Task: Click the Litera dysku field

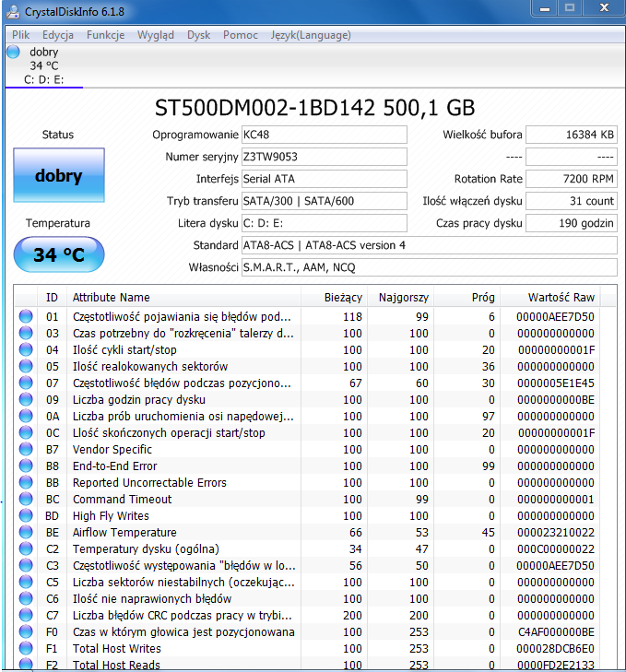Action: [x=325, y=223]
